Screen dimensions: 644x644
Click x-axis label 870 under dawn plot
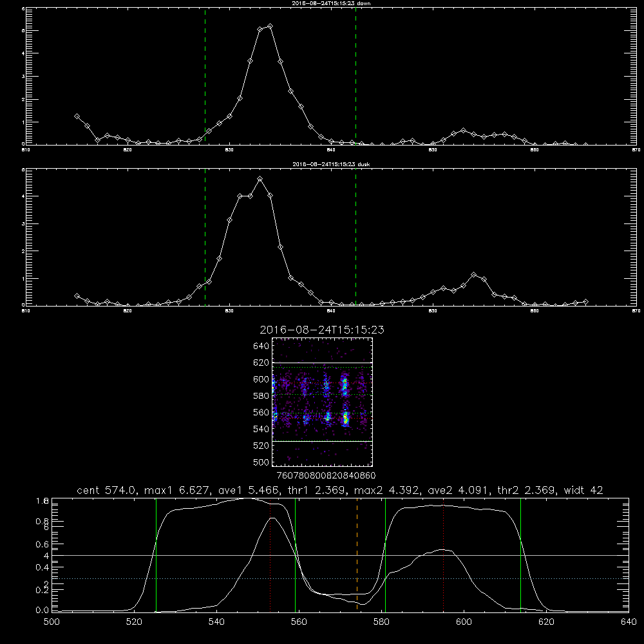click(636, 150)
